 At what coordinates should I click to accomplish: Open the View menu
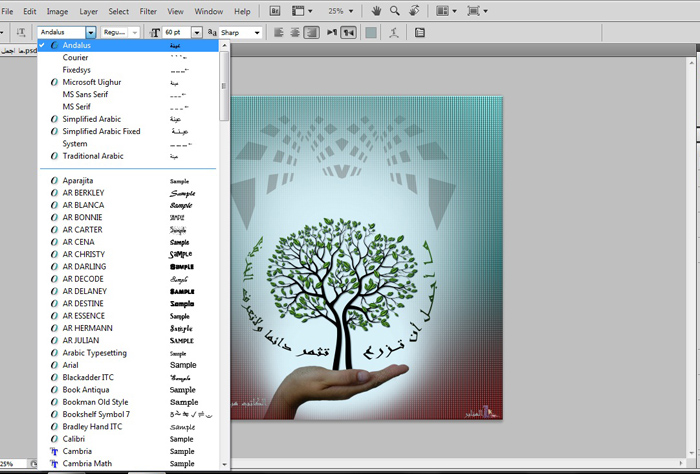[175, 11]
